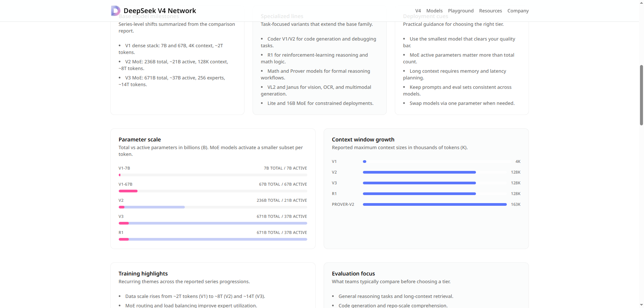Click the PROVER-V2 163K context bar

point(434,204)
